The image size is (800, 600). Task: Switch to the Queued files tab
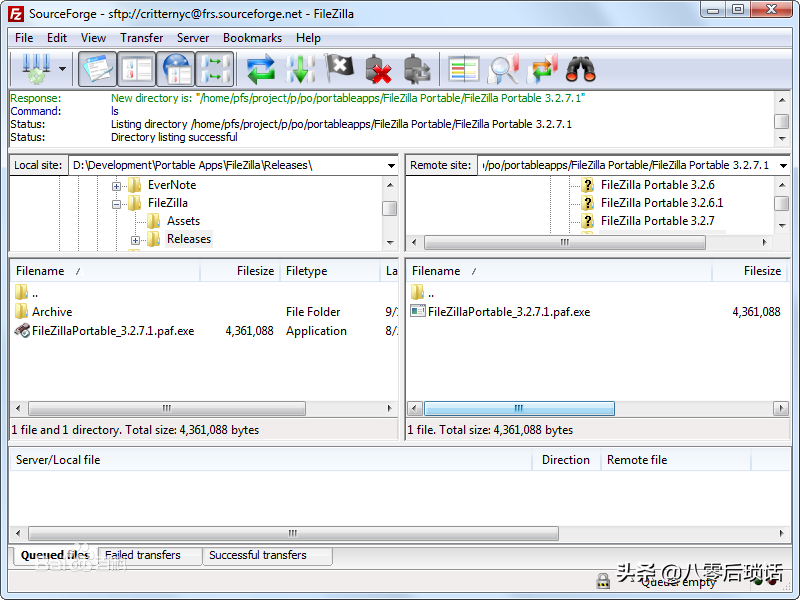click(55, 555)
